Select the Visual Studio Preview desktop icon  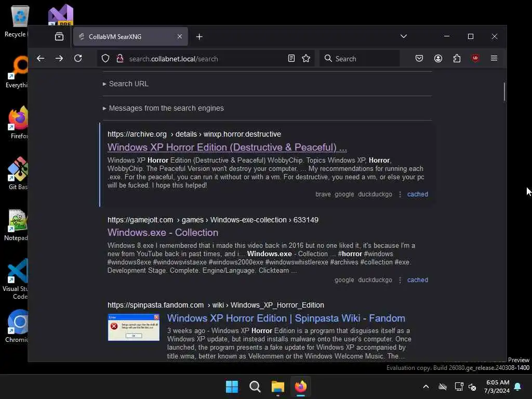pyautogui.click(x=61, y=15)
